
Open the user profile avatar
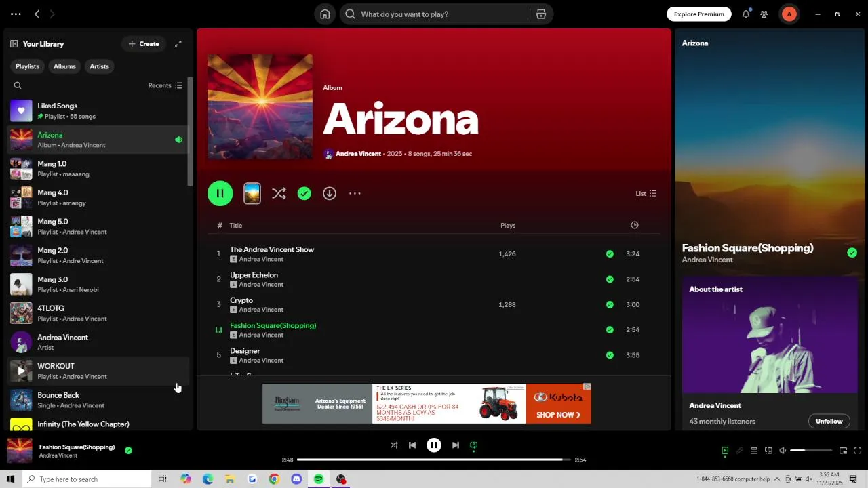[x=789, y=14]
